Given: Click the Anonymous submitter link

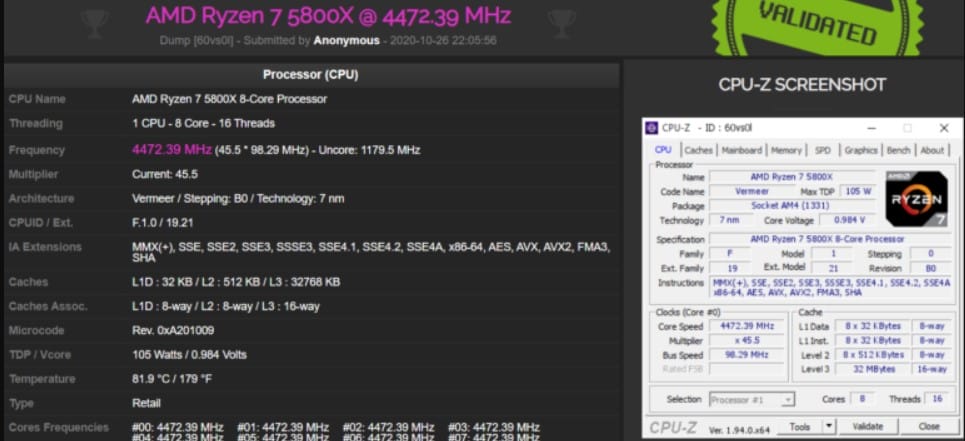Looking at the screenshot, I should 346,41.
